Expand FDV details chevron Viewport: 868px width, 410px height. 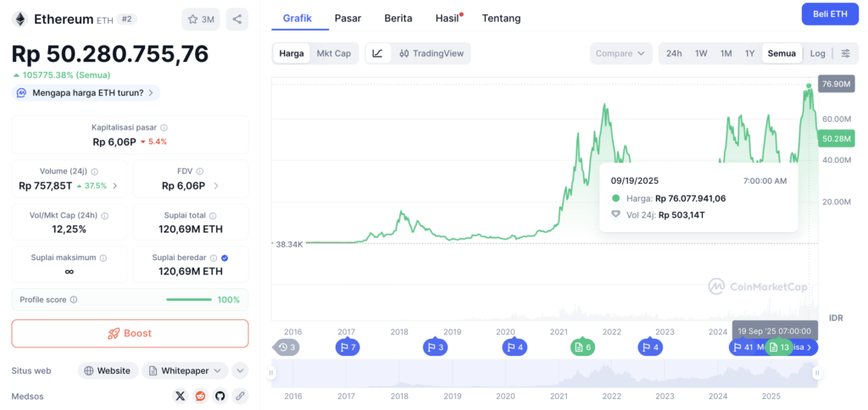coord(216,186)
